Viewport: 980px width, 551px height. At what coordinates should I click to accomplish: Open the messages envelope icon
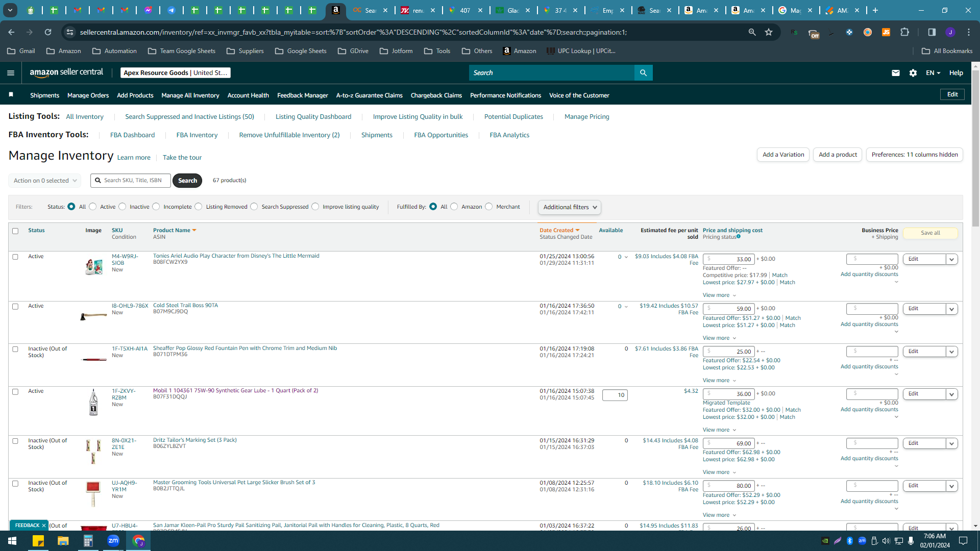(x=895, y=73)
